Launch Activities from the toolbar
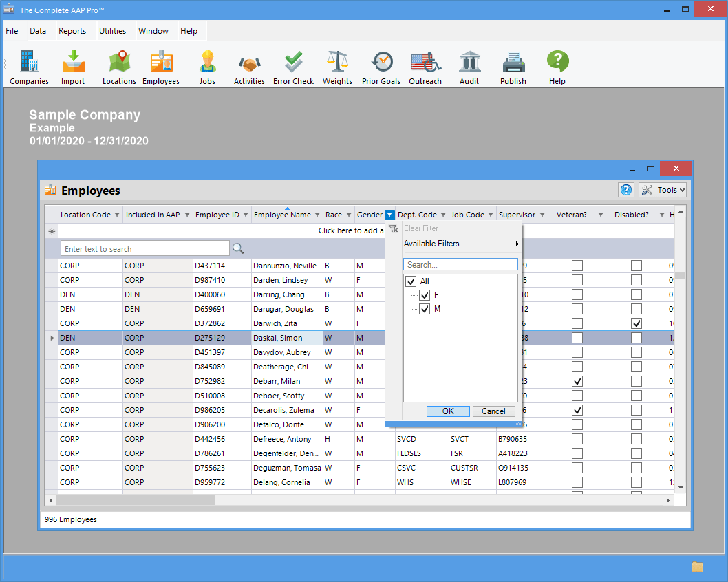This screenshot has height=582, width=728. point(249,67)
